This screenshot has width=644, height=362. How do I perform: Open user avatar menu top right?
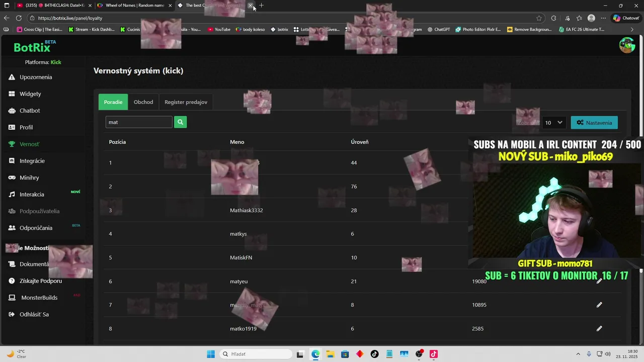coord(627,45)
